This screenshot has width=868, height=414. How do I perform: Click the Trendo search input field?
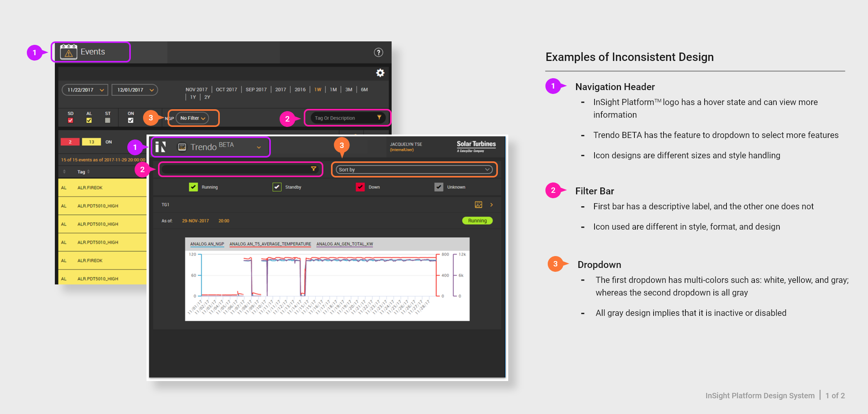point(240,169)
